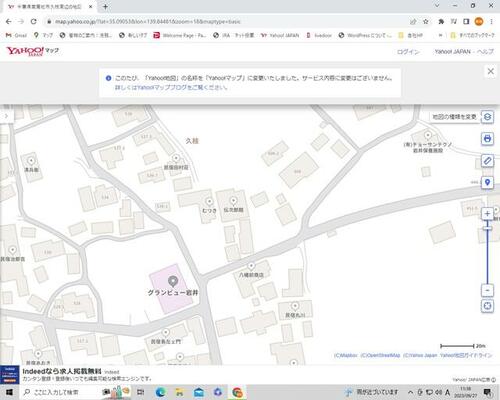Click the print map icon
500x400 pixels.
(x=487, y=139)
